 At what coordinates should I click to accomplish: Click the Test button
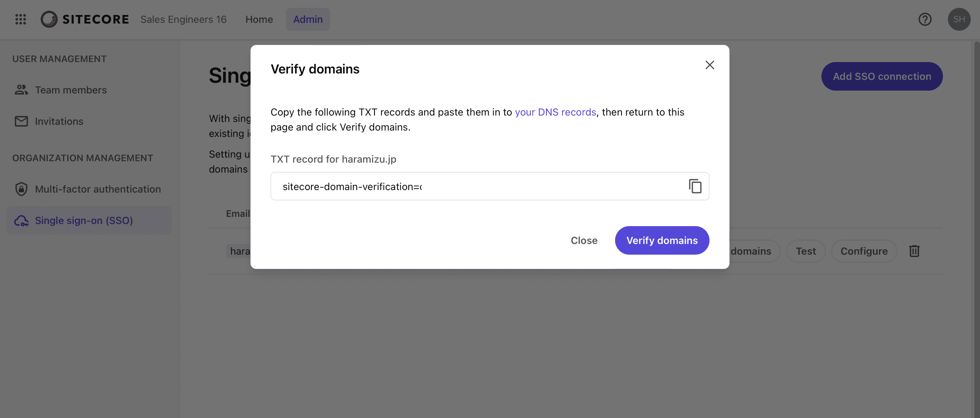tap(806, 251)
